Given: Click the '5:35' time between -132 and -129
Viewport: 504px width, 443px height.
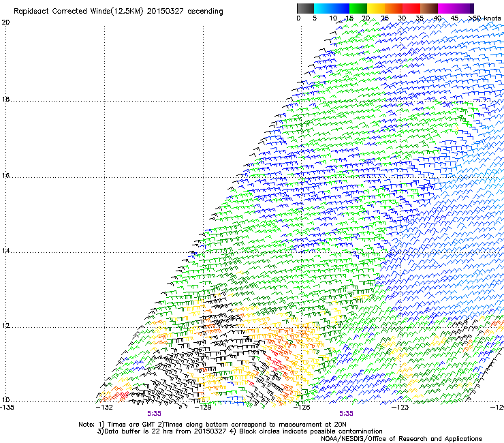Looking at the screenshot, I should click(x=155, y=414).
